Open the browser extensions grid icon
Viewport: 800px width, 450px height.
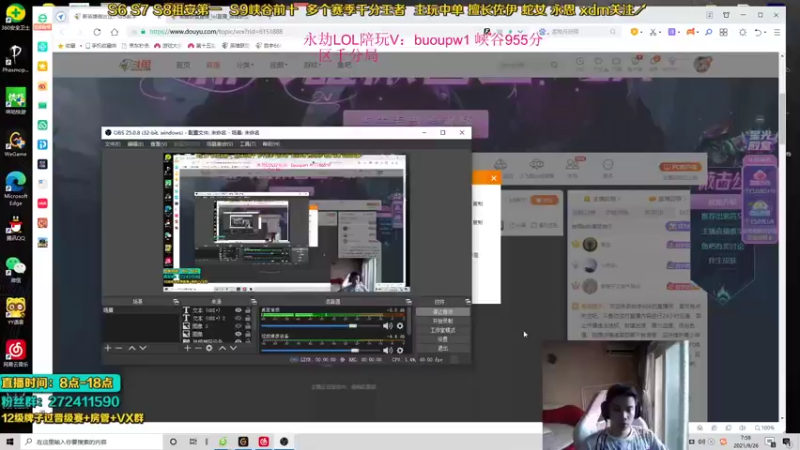(723, 32)
